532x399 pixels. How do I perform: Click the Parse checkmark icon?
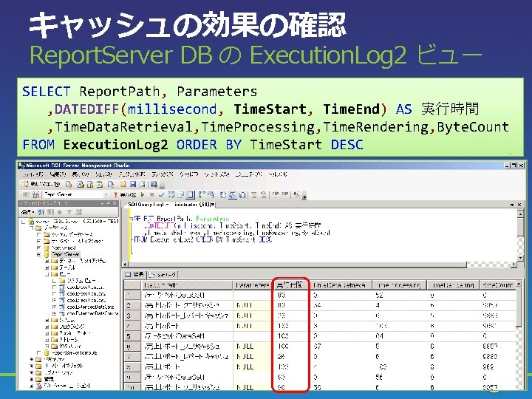161,195
